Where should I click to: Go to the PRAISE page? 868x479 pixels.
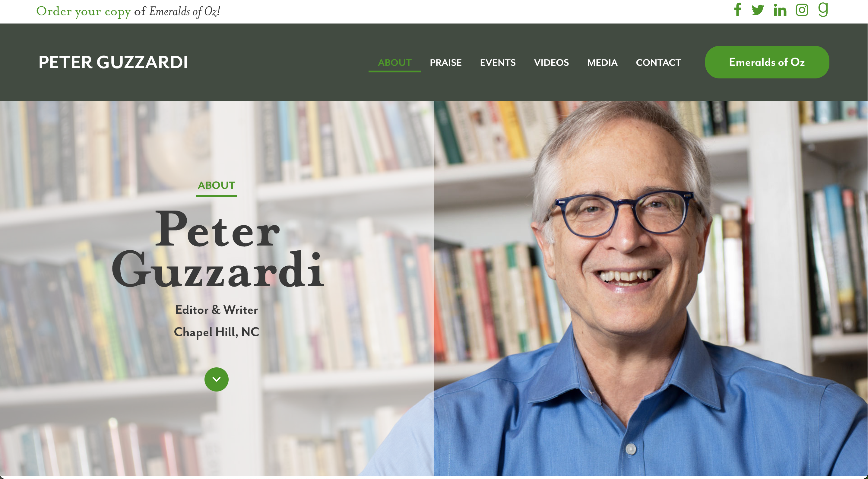[x=445, y=63]
